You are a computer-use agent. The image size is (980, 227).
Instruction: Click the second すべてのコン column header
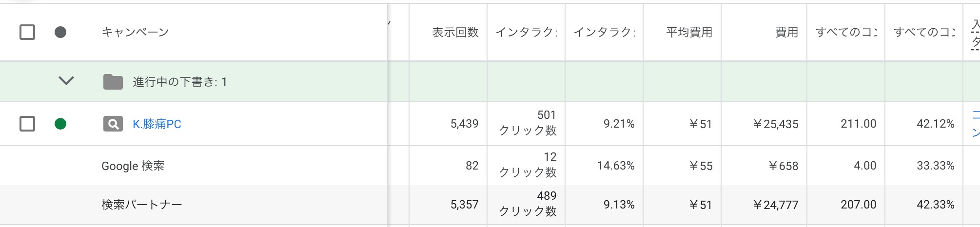coord(924,33)
